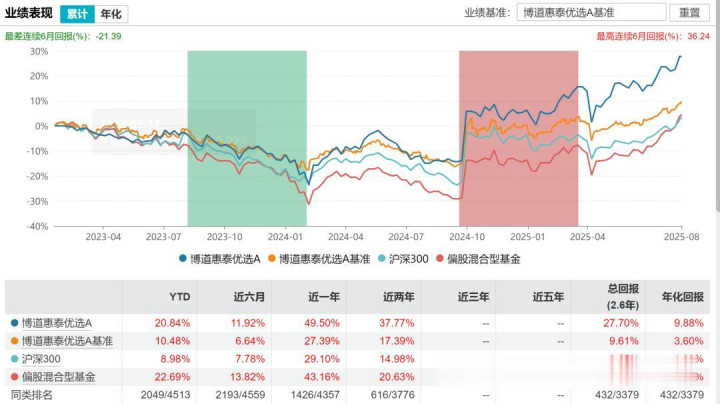Click the 最差连续6月回报 label
This screenshot has height=404, width=720.
point(46,35)
